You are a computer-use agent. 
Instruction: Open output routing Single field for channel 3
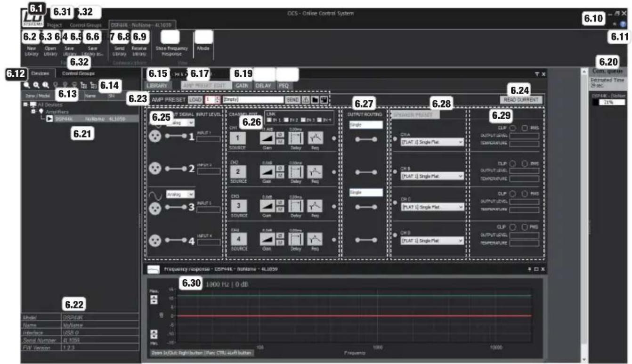click(x=365, y=192)
